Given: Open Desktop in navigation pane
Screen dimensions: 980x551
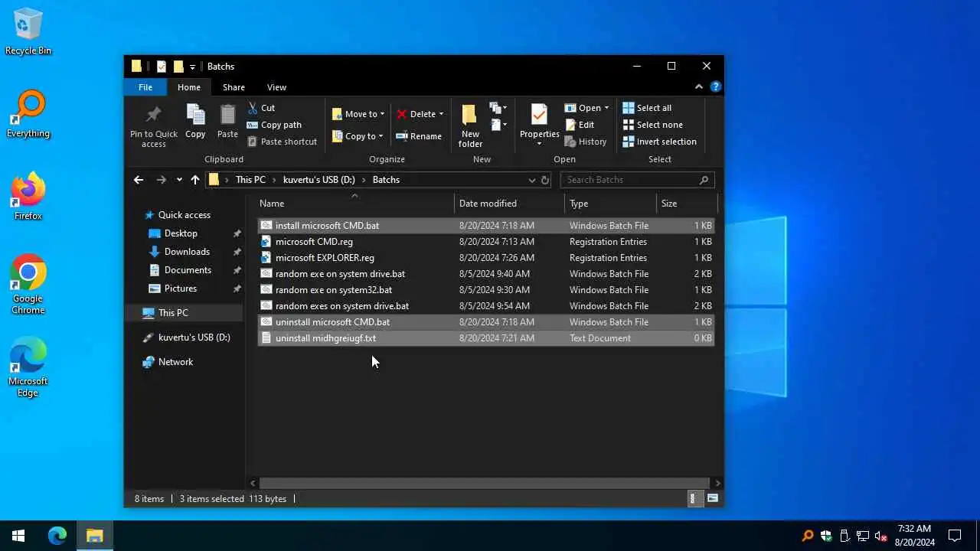Looking at the screenshot, I should tap(181, 233).
